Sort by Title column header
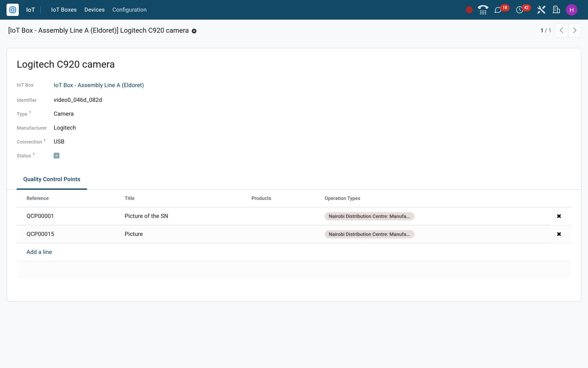 [x=129, y=198]
